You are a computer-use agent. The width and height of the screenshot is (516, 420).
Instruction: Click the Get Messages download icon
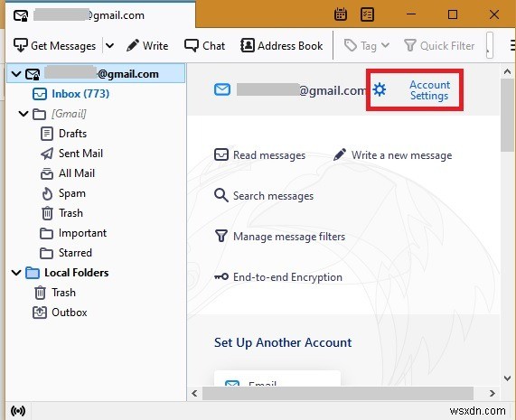coord(21,45)
